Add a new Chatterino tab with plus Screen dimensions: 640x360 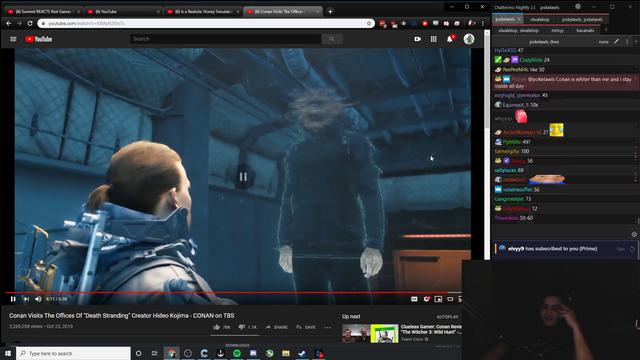(606, 30)
